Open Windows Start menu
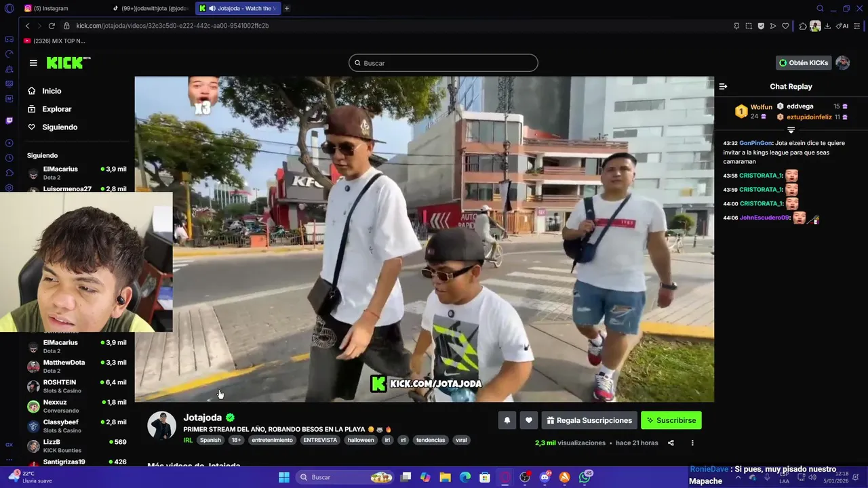 [284, 477]
